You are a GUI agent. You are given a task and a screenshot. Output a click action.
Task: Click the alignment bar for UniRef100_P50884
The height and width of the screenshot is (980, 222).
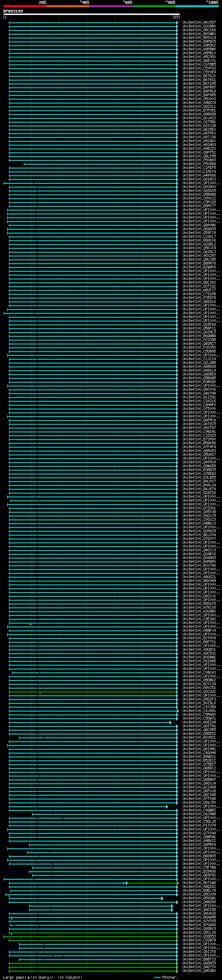point(101,164)
